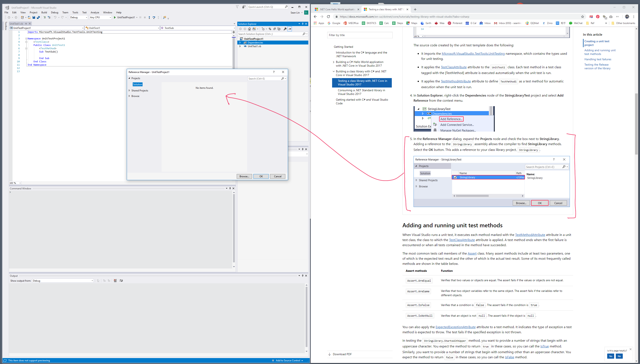640x364 pixels.
Task: Click the Home icon in Solution Explorer toolbar
Action: (x=249, y=29)
